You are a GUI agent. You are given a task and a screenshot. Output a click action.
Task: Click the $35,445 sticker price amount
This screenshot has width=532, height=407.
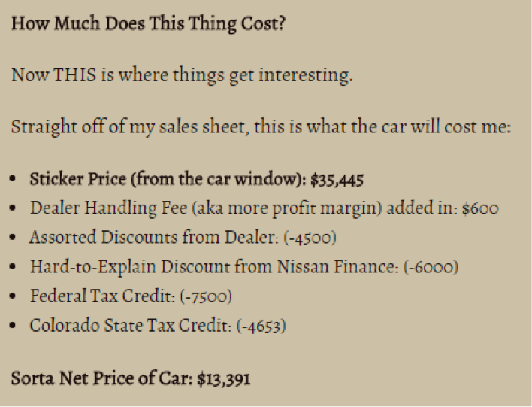point(337,180)
